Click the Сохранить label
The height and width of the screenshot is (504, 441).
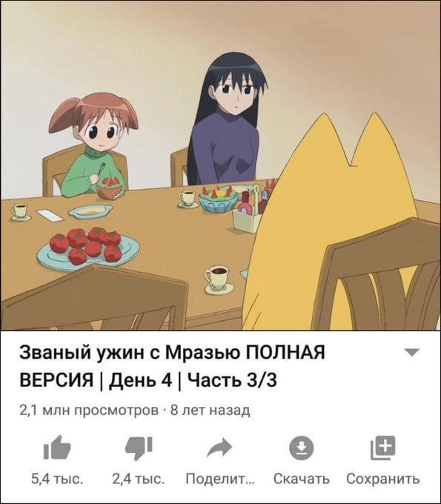click(x=383, y=480)
